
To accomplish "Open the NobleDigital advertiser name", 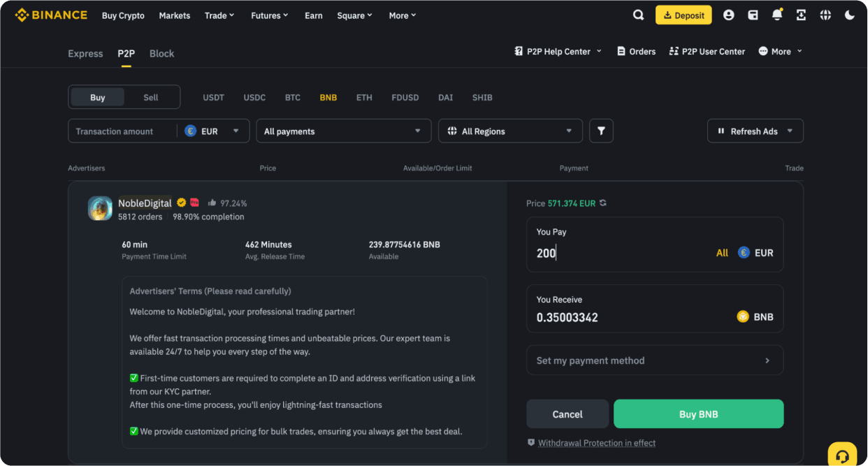I will point(145,203).
